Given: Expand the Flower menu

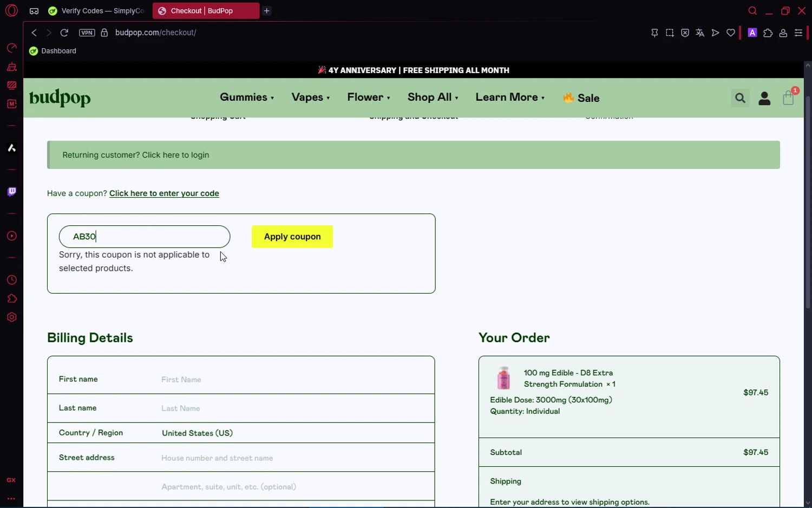Looking at the screenshot, I should tap(369, 97).
